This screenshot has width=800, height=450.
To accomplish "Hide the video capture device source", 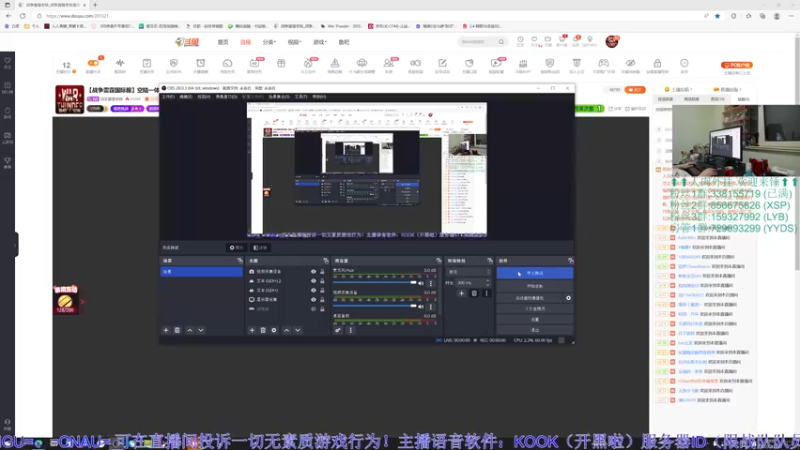I will 313,272.
